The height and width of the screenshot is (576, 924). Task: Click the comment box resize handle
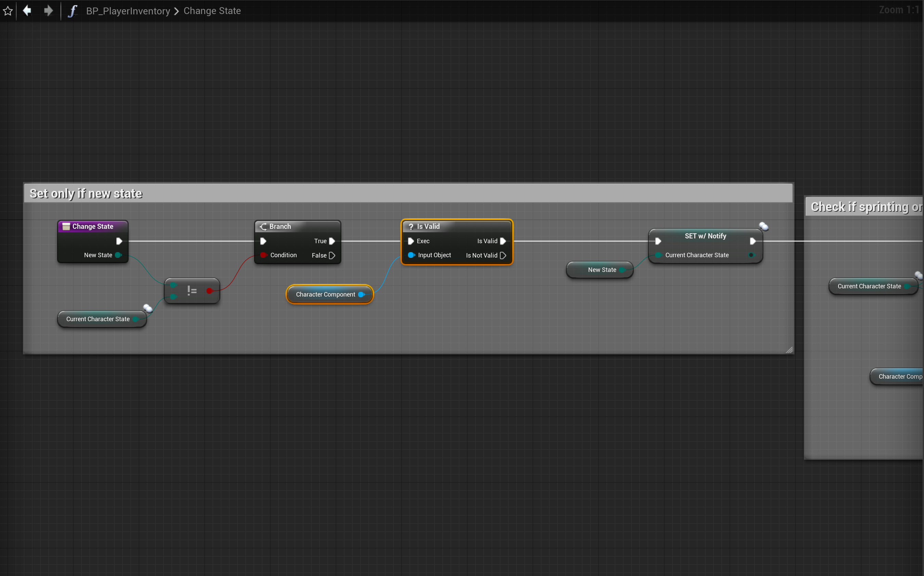[x=789, y=350]
